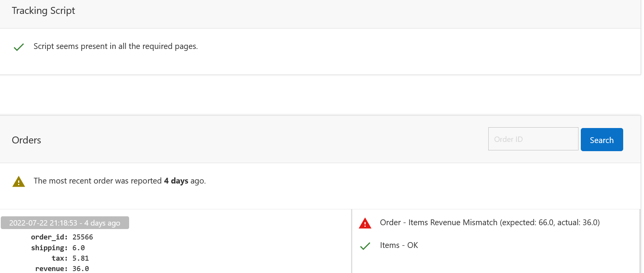Click the green checkmark next to Items - OK
The height and width of the screenshot is (273, 644).
pyautogui.click(x=365, y=246)
